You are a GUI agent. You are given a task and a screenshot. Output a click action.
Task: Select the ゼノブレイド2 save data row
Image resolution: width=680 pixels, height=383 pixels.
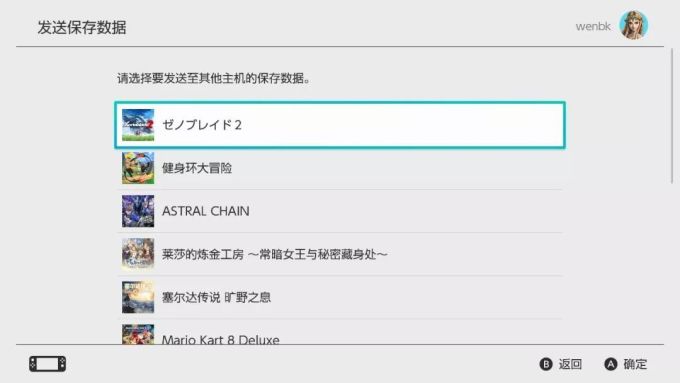coord(340,125)
